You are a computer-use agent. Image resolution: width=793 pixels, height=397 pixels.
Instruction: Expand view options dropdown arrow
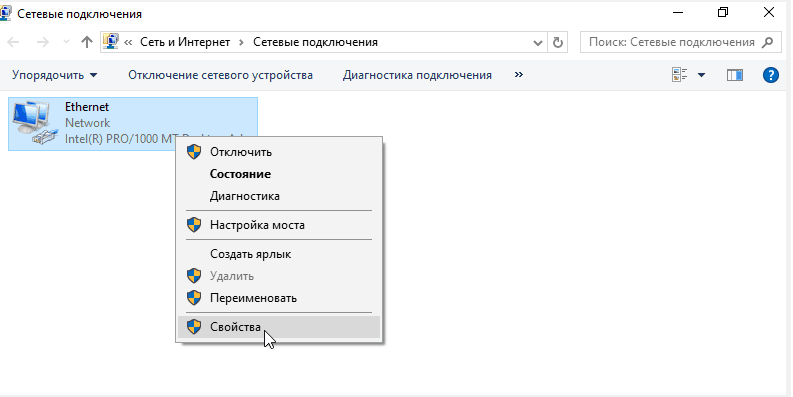coord(701,75)
